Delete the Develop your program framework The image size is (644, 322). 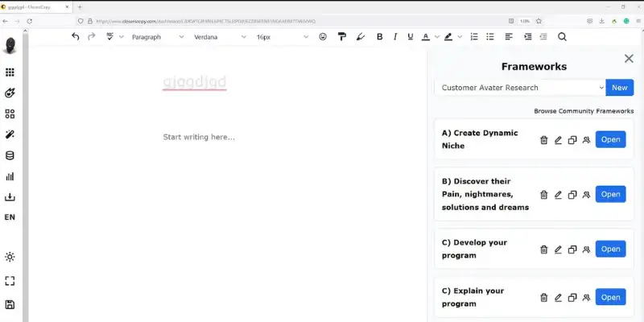tap(544, 250)
